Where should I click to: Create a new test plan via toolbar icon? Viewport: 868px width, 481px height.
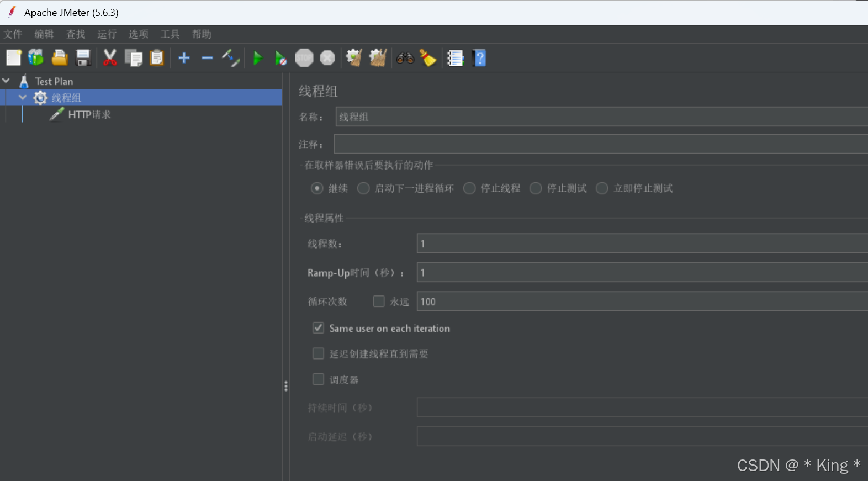coord(14,57)
